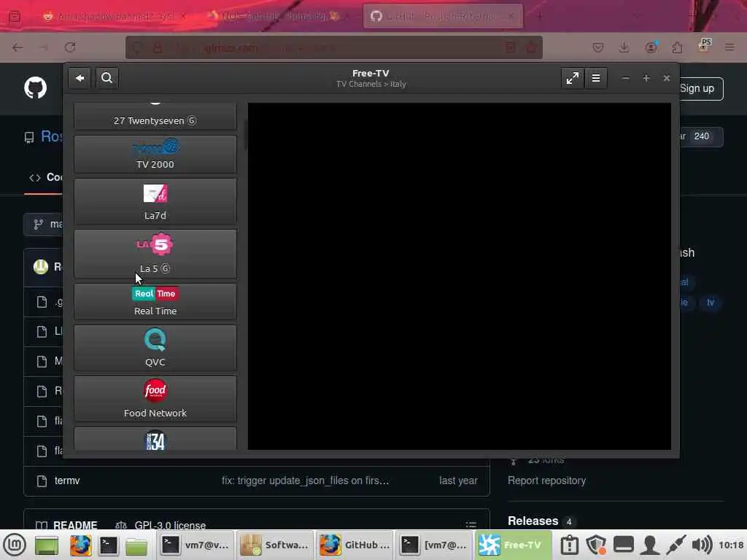Screen dimensions: 747x560
Task: Open the Firefox tab overview icon
Action: tap(15, 17)
